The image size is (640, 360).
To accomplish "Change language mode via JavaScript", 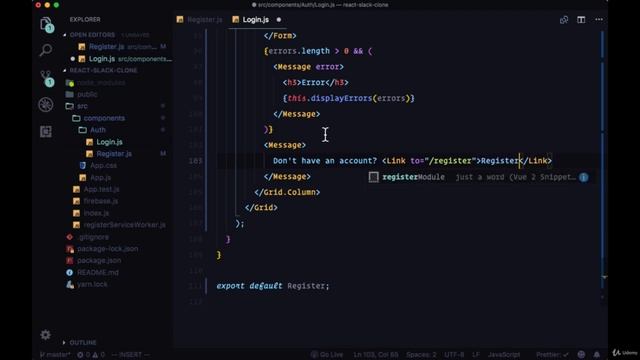I will pos(504,355).
